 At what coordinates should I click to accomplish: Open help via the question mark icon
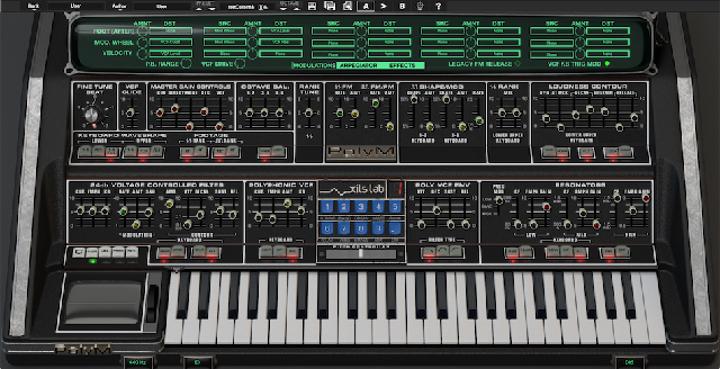(439, 6)
